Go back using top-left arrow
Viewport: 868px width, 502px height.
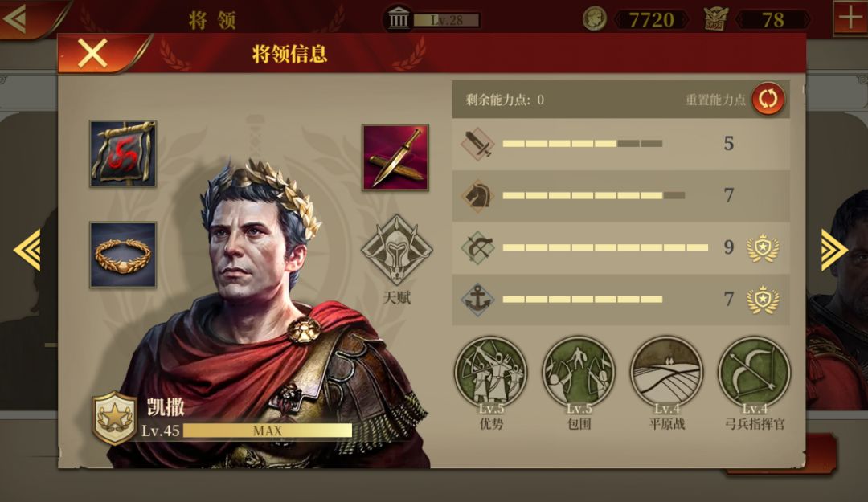pyautogui.click(x=15, y=18)
